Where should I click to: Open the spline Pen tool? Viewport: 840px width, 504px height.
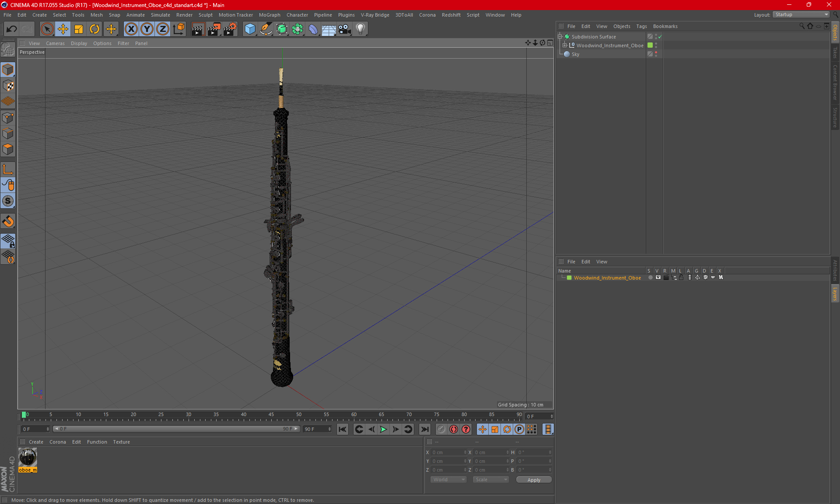[266, 29]
